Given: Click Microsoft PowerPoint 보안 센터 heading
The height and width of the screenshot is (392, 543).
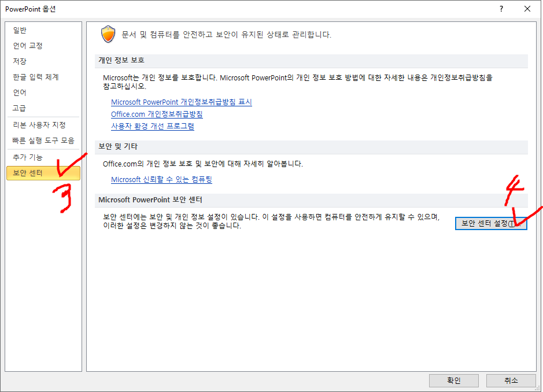Looking at the screenshot, I should (x=150, y=200).
